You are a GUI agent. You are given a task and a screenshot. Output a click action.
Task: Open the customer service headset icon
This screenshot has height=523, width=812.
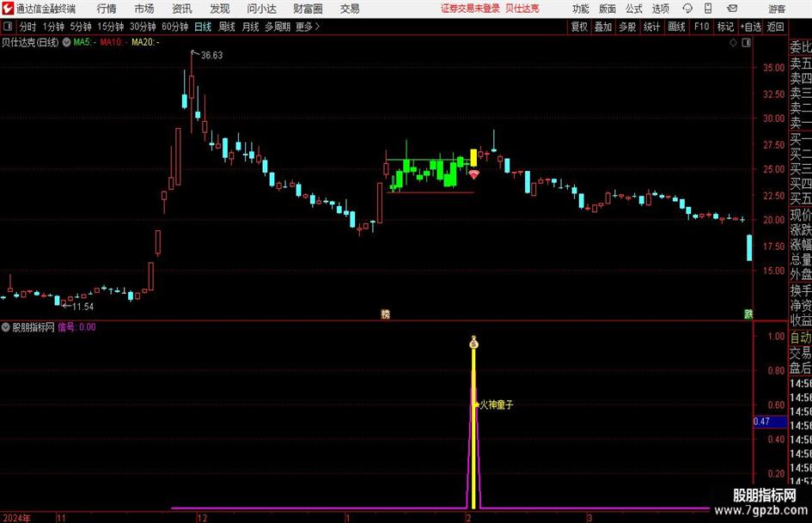687,9
